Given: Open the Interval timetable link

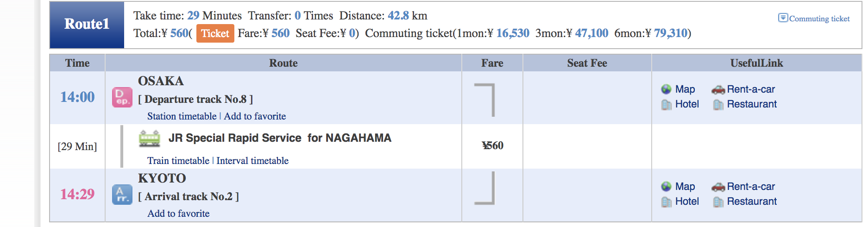Looking at the screenshot, I should [252, 161].
